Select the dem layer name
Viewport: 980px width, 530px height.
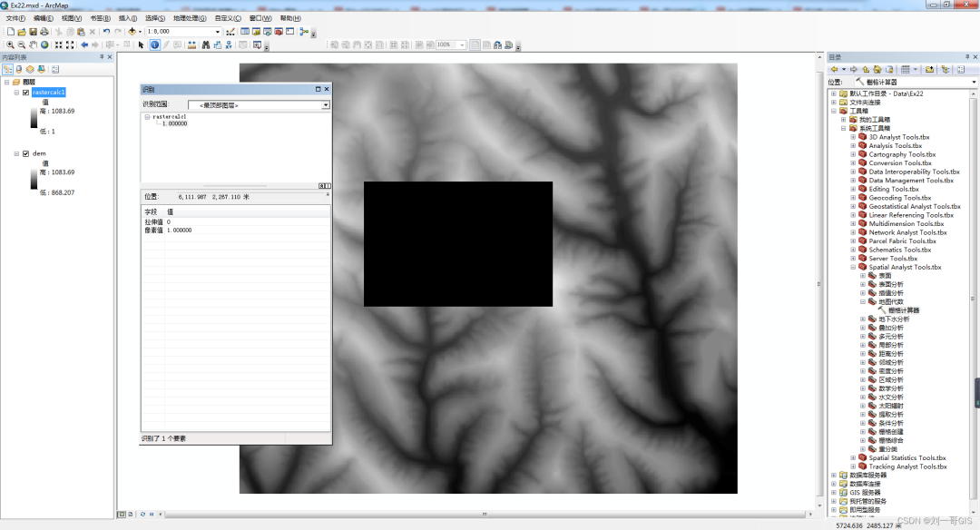(39, 153)
